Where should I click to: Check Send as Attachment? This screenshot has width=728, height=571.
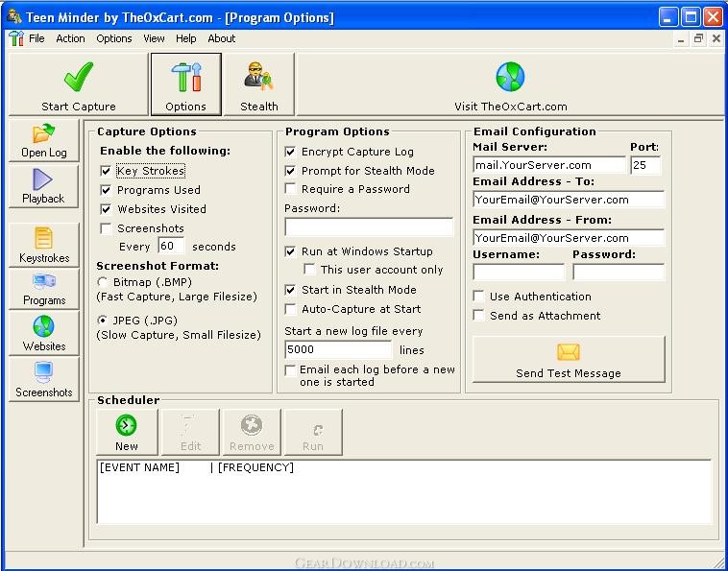[478, 316]
